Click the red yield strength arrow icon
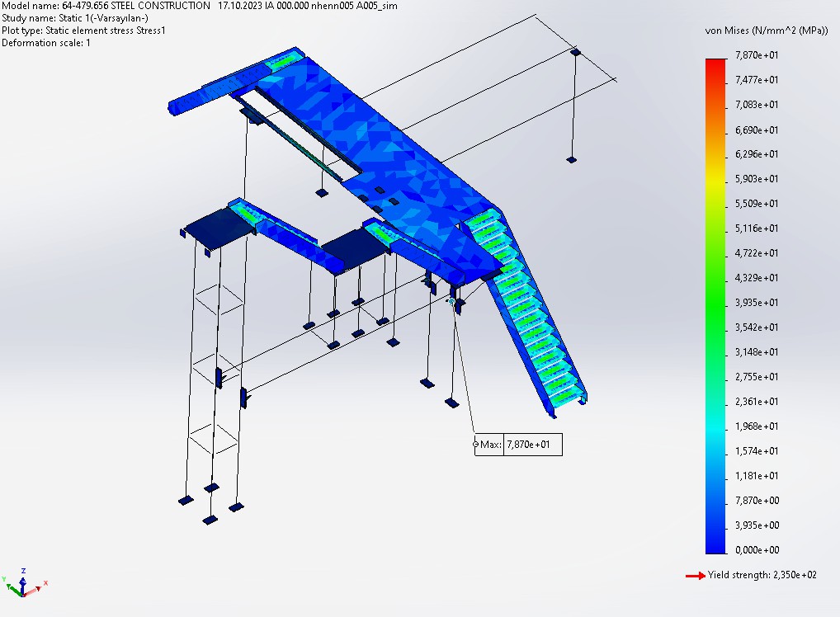This screenshot has height=617, width=840. (695, 575)
